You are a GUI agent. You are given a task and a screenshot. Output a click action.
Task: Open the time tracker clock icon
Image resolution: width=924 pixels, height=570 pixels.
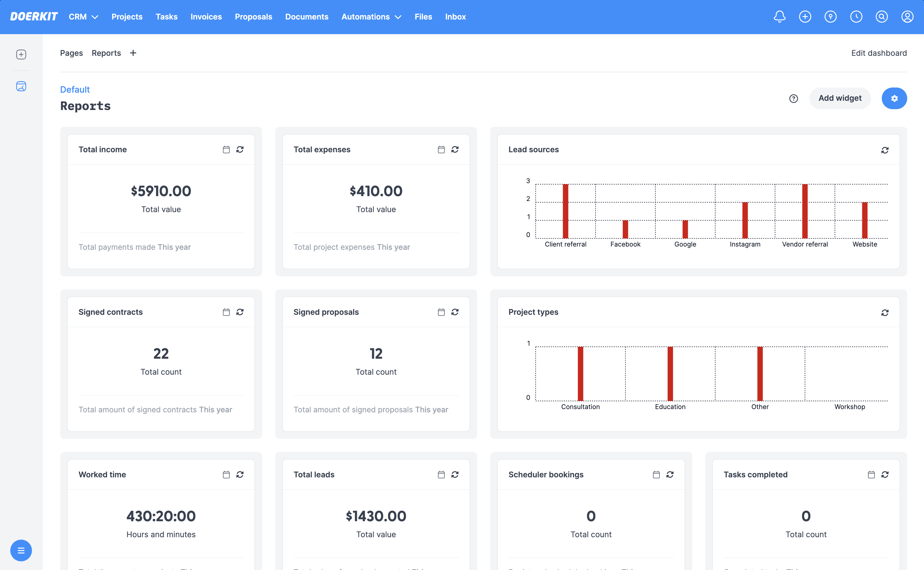(x=856, y=17)
